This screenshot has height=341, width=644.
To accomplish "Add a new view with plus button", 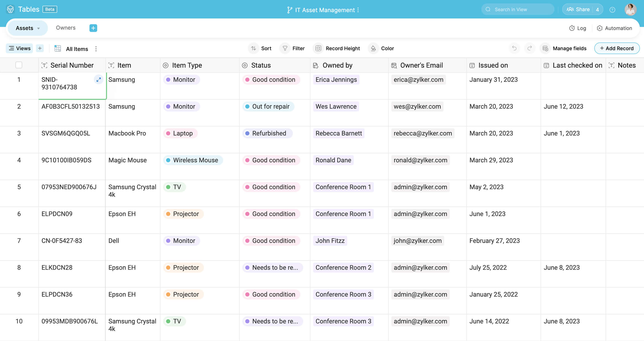I will [40, 48].
